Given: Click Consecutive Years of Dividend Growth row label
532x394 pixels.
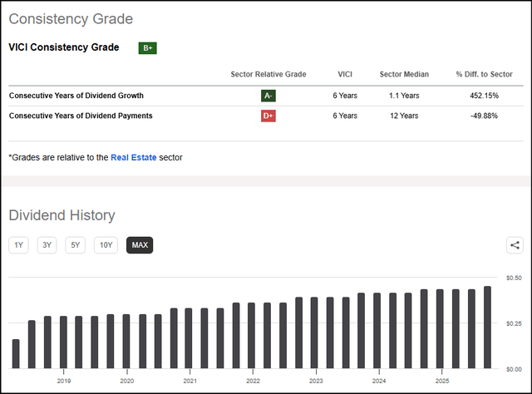Looking at the screenshot, I should click(x=76, y=96).
